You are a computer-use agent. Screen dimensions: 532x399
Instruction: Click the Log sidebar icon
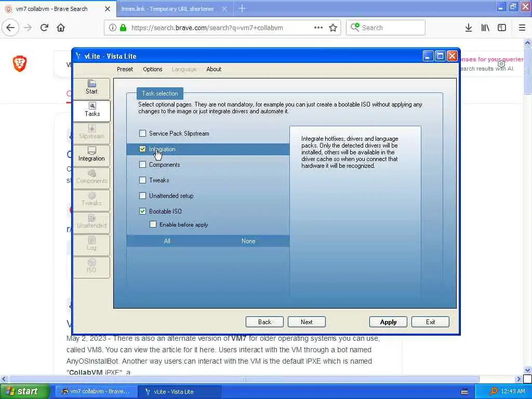click(x=91, y=244)
